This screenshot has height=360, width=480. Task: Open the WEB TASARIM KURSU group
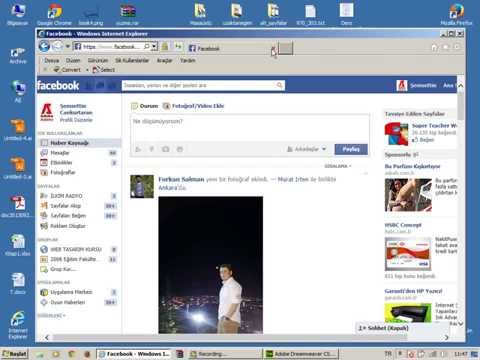[x=76, y=249]
